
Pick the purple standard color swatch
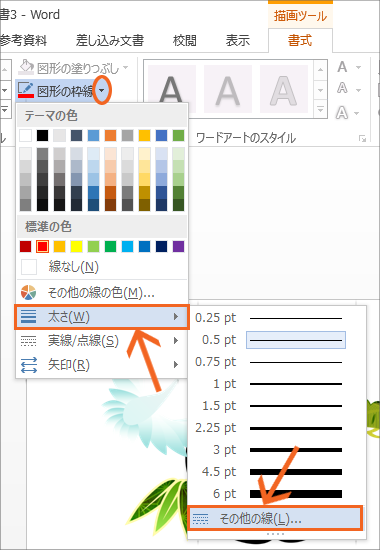pos(178,247)
